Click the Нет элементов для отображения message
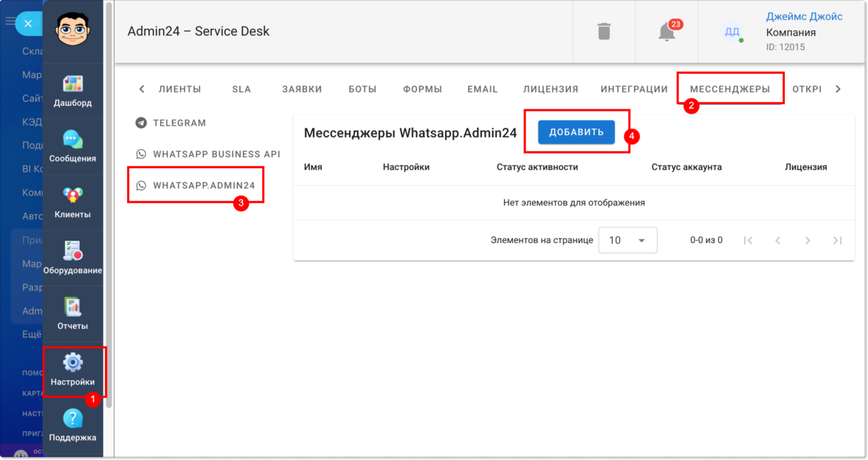Screen dimensions: 868x460 (574, 202)
